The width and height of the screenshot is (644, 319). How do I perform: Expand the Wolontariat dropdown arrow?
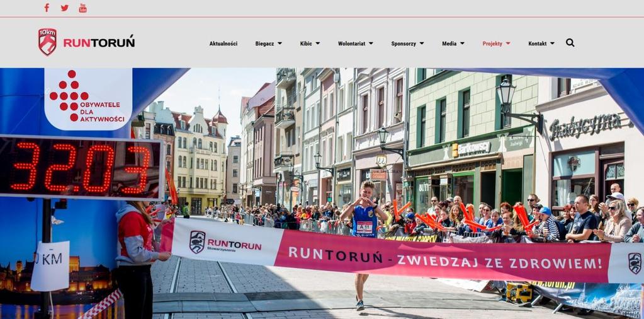click(371, 43)
